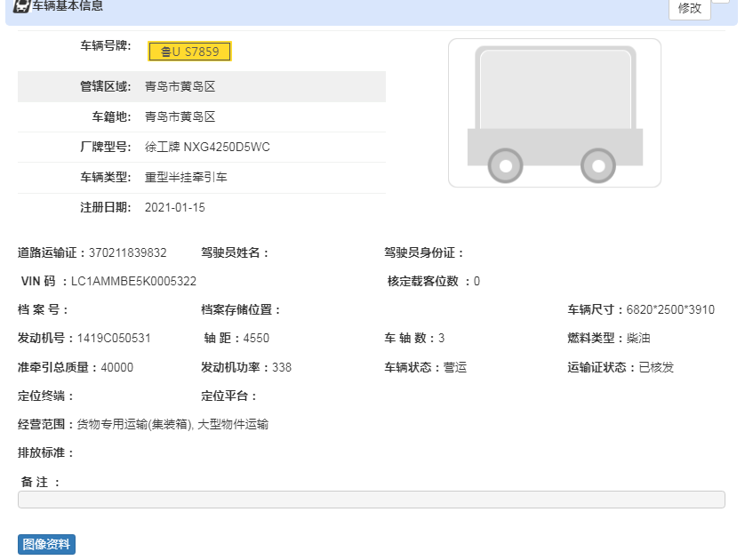Click the brand model 徐工牌 NXG4250D5WC

pyautogui.click(x=207, y=147)
